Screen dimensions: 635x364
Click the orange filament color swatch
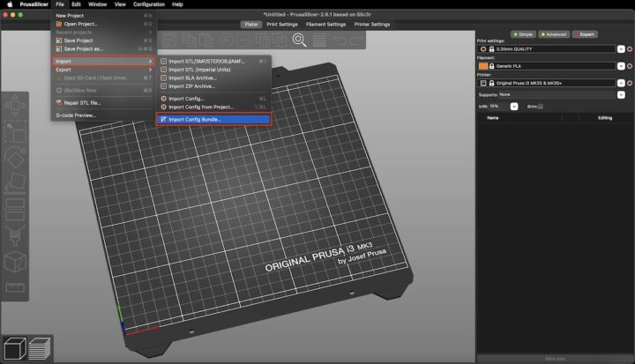tap(482, 66)
